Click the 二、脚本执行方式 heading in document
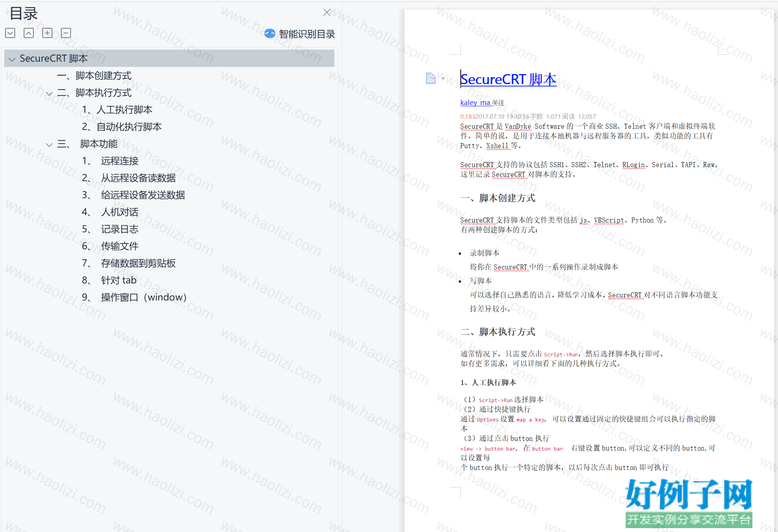Image resolution: width=778 pixels, height=532 pixels. point(498,332)
